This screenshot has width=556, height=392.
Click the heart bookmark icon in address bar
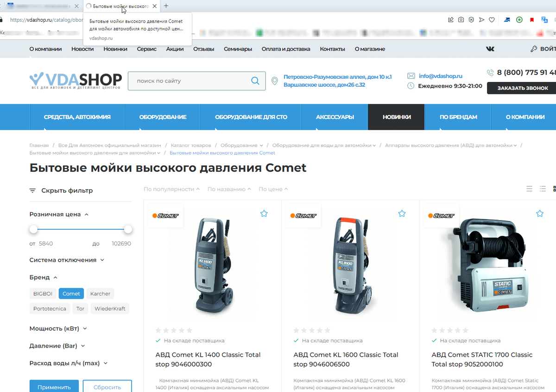[492, 20]
